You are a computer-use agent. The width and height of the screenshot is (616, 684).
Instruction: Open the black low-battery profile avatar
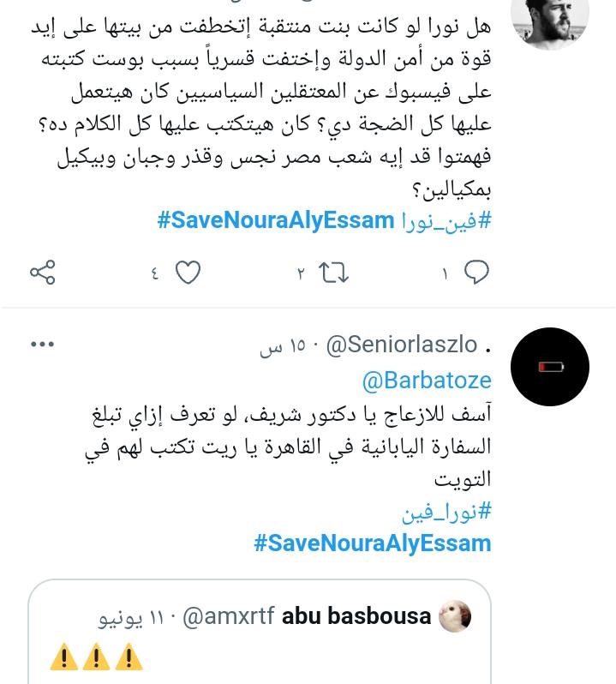click(x=550, y=367)
